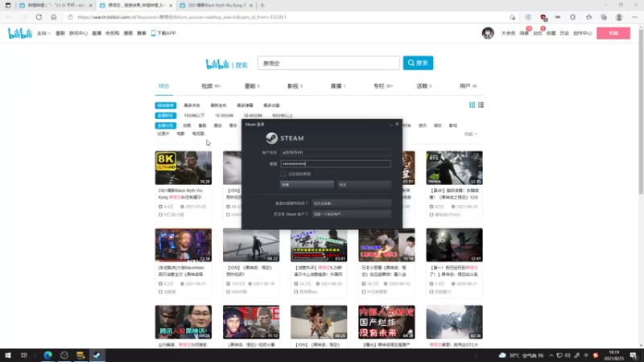Select the 最多收藏 sort filter
Viewport: 644px width, 362px height.
pyautogui.click(x=271, y=105)
